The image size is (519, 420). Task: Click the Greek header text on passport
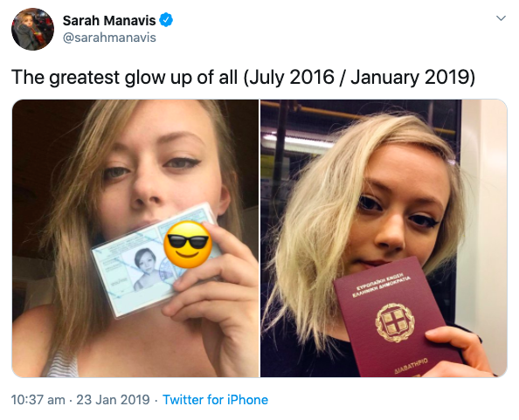tap(382, 284)
